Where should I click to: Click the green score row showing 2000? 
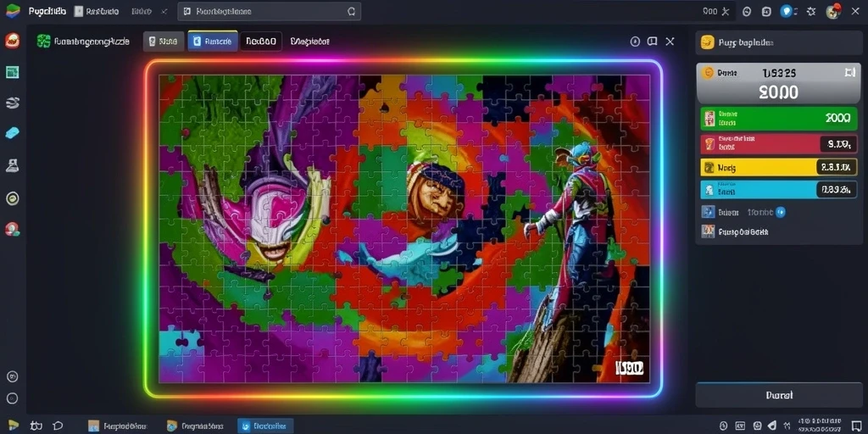point(778,119)
